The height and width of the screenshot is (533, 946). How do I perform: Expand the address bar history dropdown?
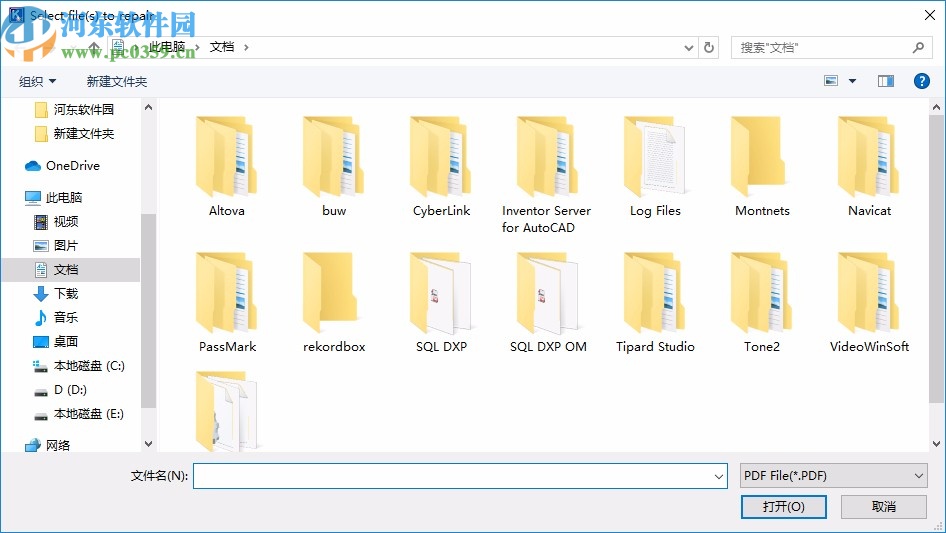[x=688, y=48]
